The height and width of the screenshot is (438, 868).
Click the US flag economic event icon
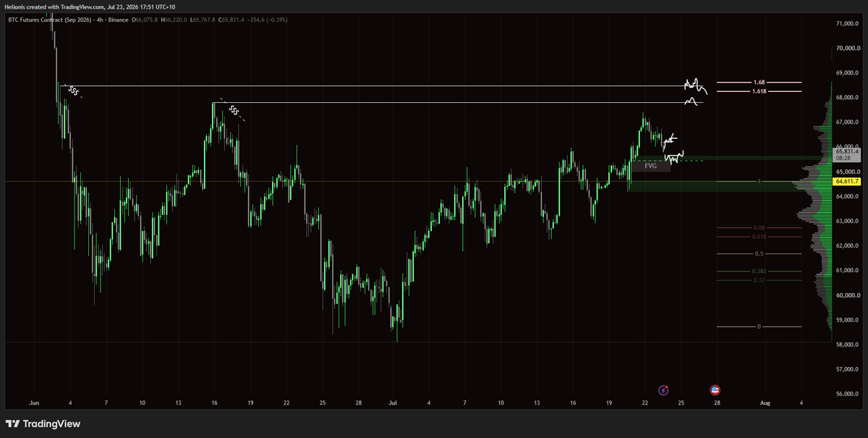(715, 390)
